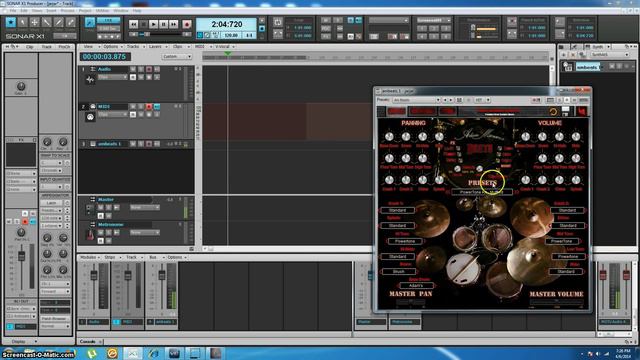640x360 pixels.
Task: Open the Ride Standard selector
Action: 566,271
